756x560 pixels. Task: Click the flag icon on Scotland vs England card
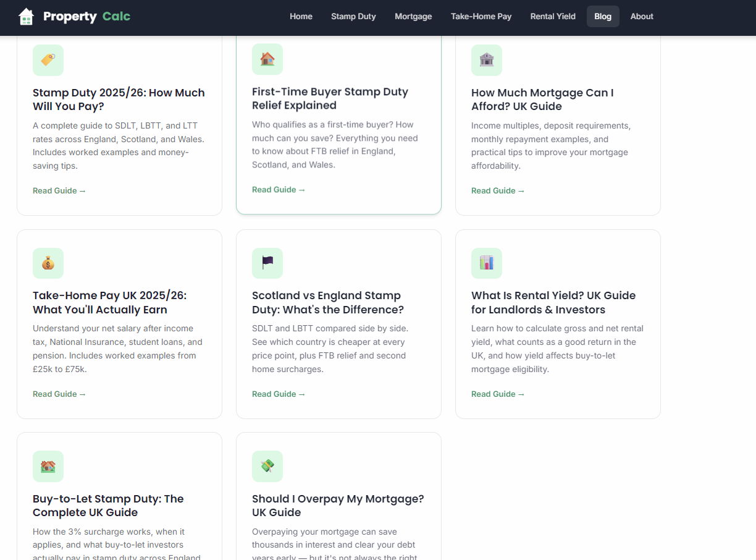pos(267,263)
